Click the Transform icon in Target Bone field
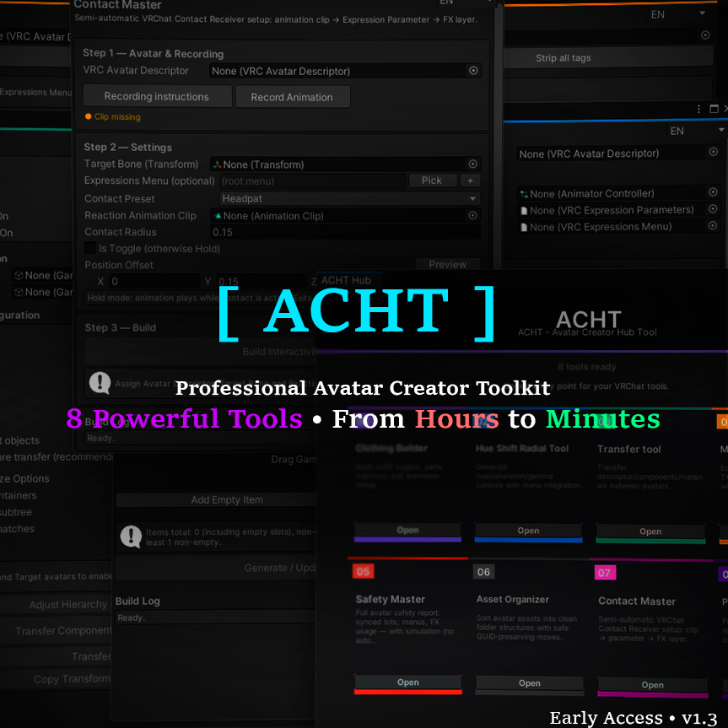The width and height of the screenshot is (728, 728). (x=217, y=164)
